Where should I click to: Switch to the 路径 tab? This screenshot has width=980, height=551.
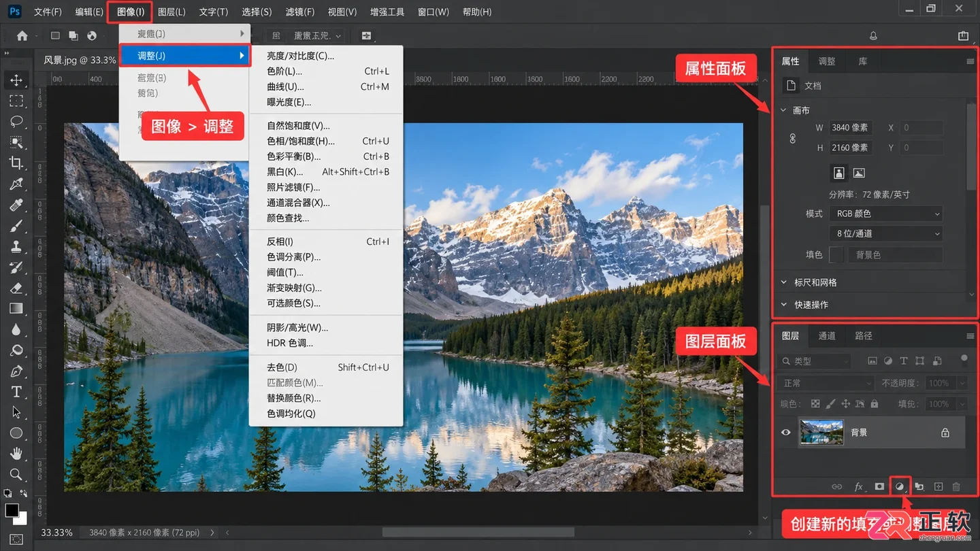coord(864,335)
